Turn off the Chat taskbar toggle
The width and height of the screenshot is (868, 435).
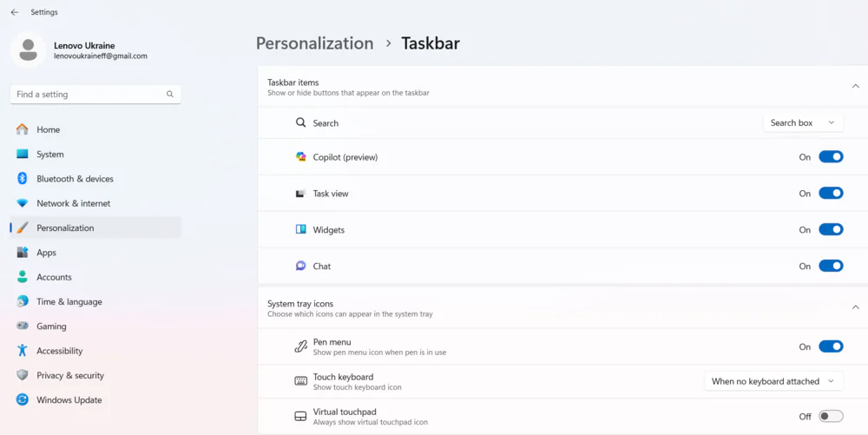point(831,267)
